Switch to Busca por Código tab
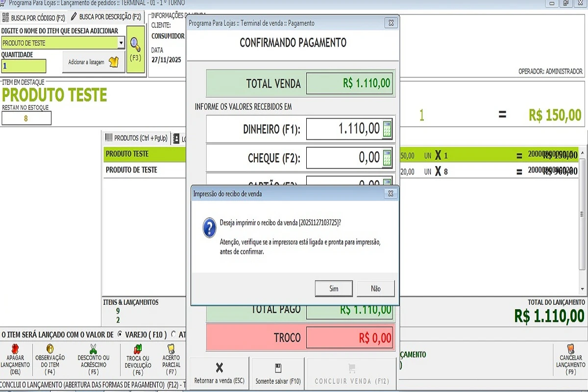 (33, 18)
